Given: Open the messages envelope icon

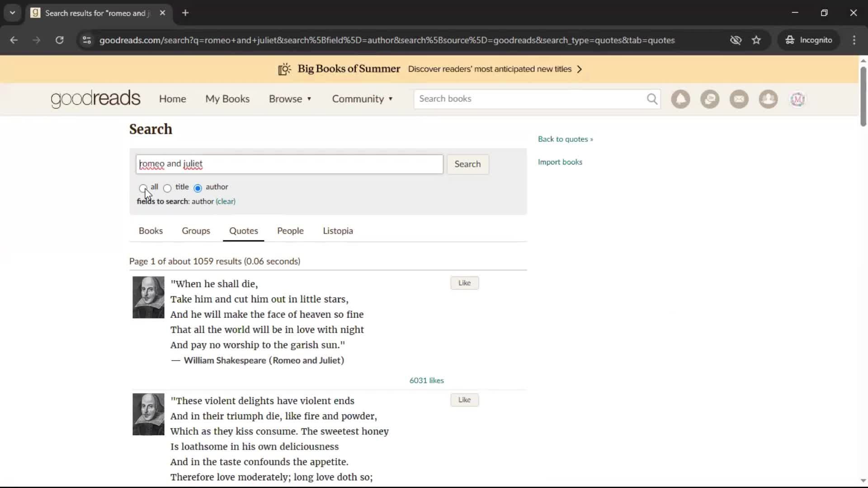Looking at the screenshot, I should point(739,99).
